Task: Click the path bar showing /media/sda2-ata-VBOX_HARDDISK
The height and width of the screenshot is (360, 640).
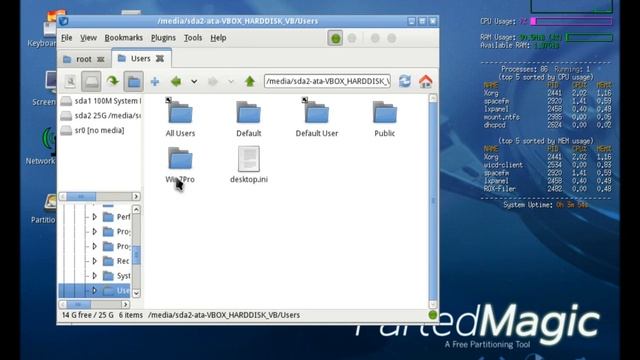Action: point(327,81)
